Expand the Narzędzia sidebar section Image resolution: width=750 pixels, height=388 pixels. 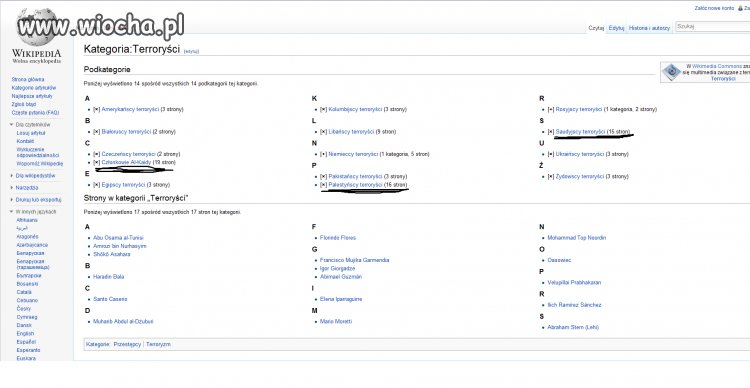tap(11, 188)
